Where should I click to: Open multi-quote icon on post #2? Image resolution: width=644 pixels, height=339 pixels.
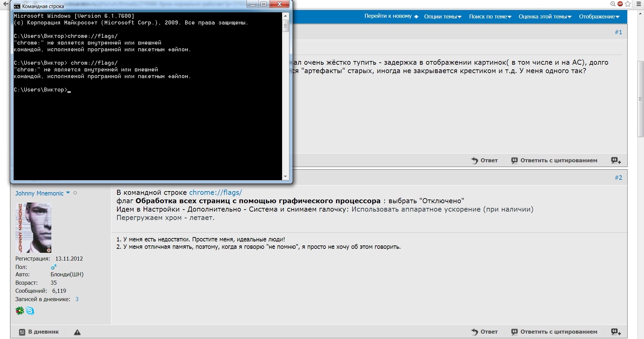616,332
